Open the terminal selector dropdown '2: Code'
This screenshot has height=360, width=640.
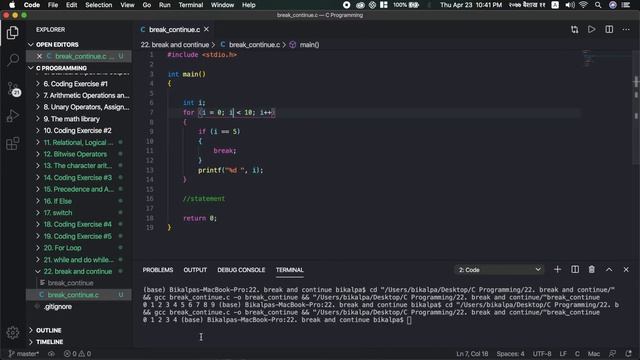pos(499,270)
